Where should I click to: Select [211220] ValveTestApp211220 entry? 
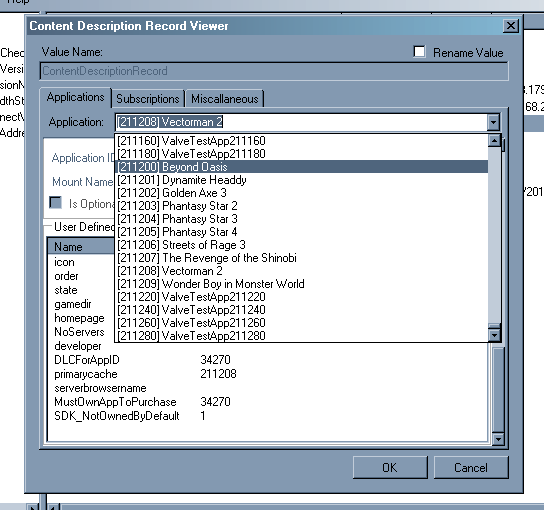coord(301,297)
